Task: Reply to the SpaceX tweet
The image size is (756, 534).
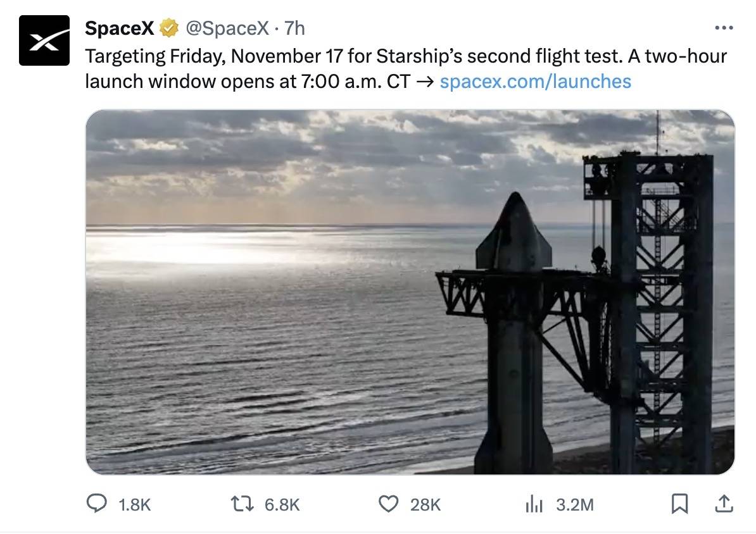Action: pos(96,504)
